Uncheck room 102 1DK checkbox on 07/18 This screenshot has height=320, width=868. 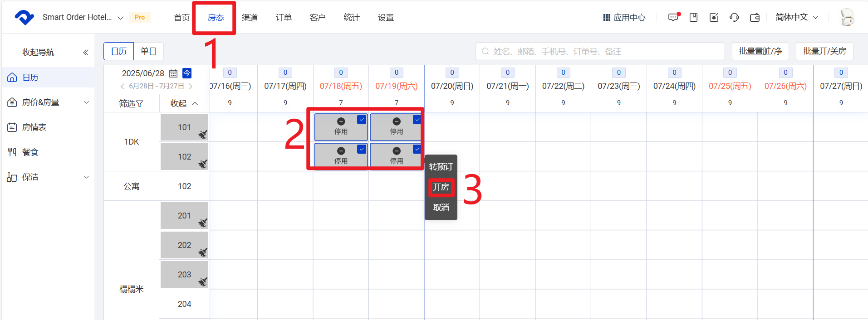pyautogui.click(x=362, y=149)
